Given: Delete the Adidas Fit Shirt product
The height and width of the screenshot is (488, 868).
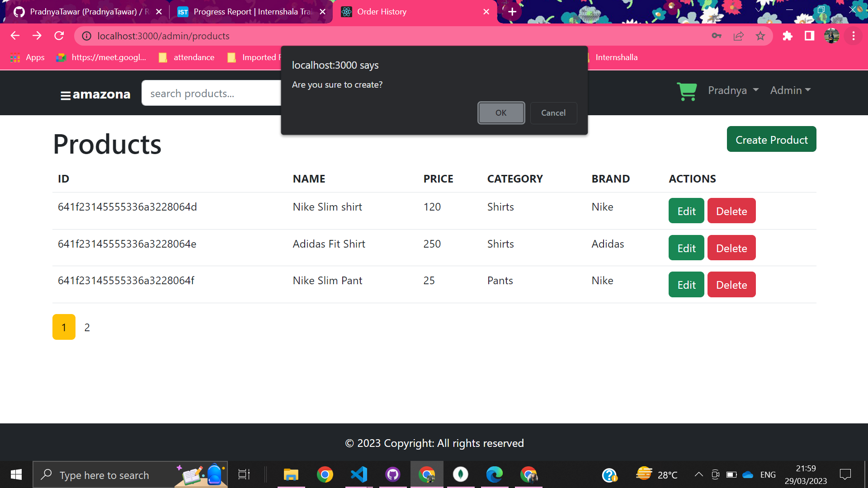Looking at the screenshot, I should pos(731,248).
